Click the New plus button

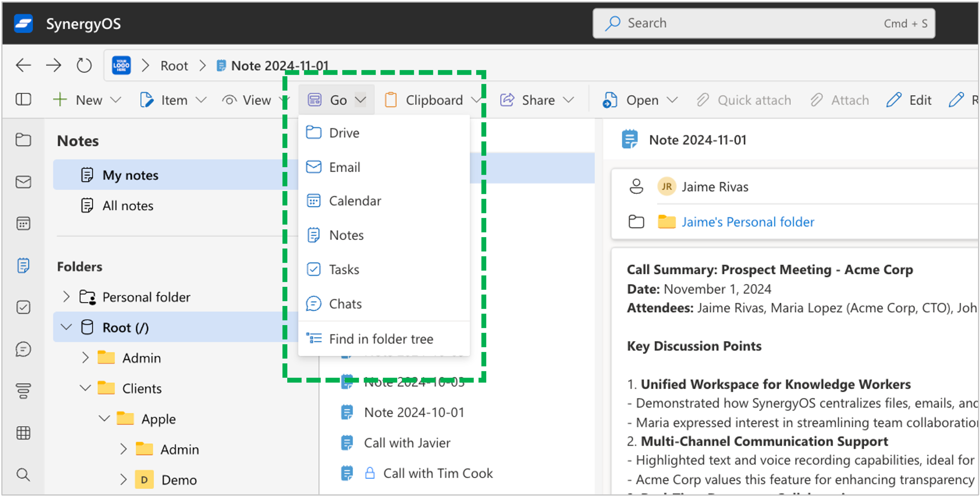(59, 100)
